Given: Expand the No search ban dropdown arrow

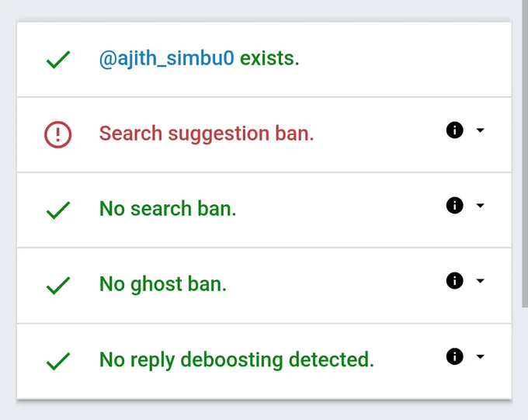Looking at the screenshot, I should [x=480, y=206].
